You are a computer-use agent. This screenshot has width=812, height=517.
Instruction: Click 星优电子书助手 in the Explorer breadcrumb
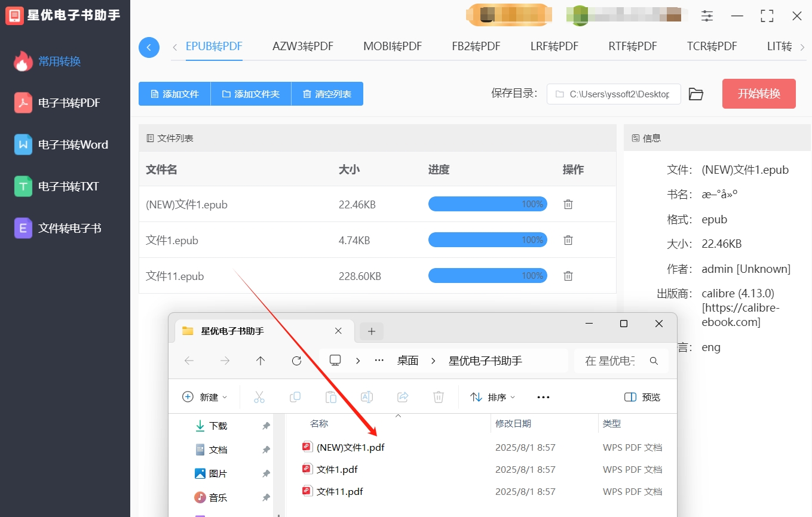[x=485, y=361]
